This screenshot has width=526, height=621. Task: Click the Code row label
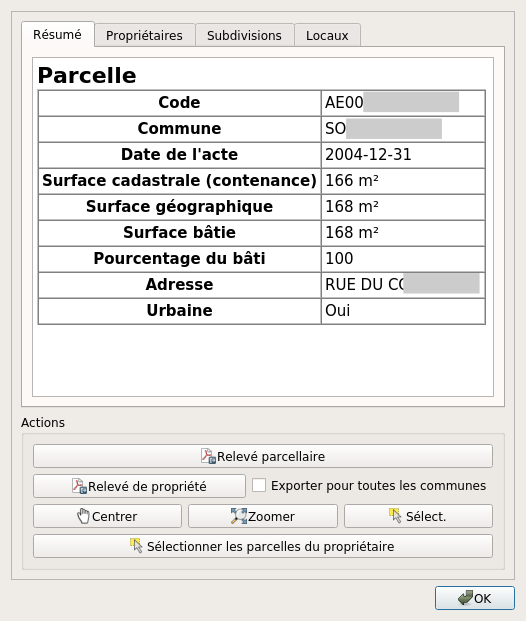[x=179, y=103]
